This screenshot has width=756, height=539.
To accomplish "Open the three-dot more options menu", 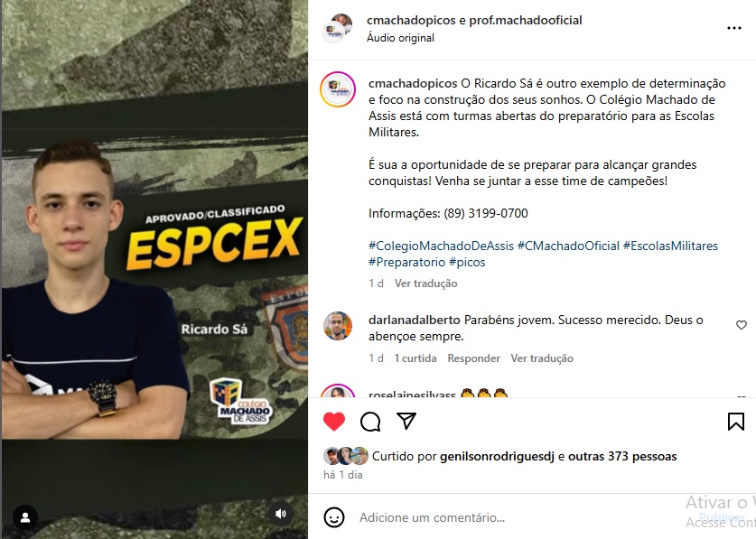I will click(733, 28).
